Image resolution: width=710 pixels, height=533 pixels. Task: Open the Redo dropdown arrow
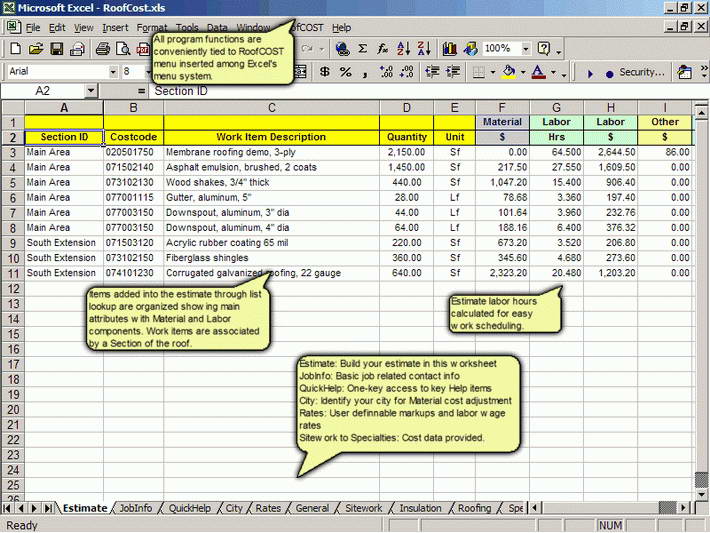pos(321,48)
